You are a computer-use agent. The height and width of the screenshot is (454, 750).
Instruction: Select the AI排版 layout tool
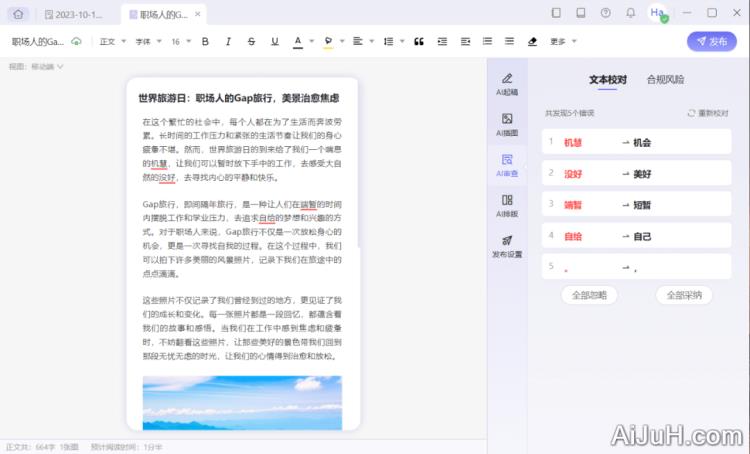point(507,206)
